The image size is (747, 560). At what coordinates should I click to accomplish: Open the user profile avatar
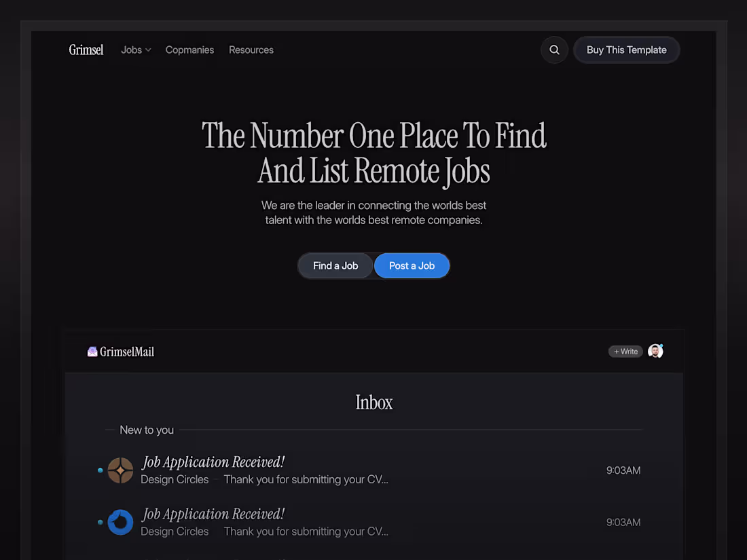click(x=655, y=351)
